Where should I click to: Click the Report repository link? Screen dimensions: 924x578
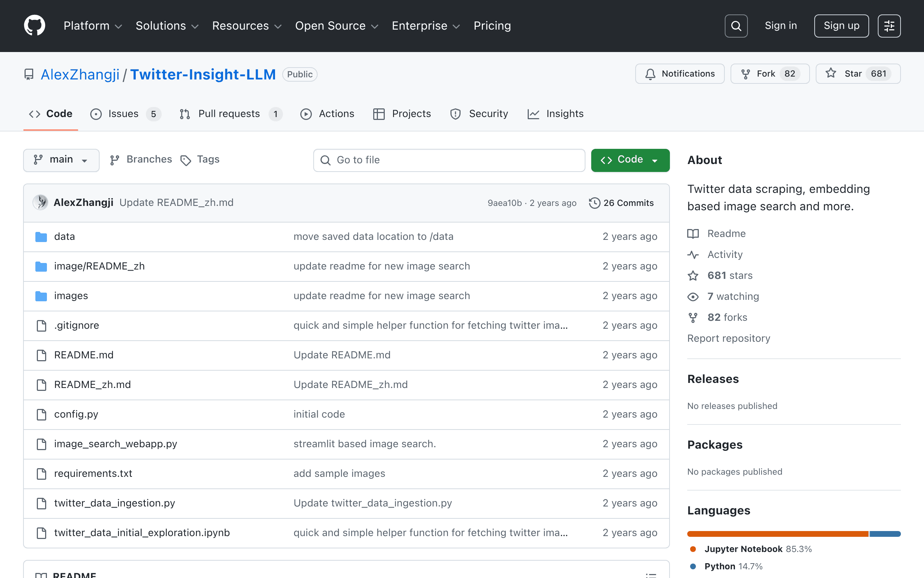pos(728,338)
